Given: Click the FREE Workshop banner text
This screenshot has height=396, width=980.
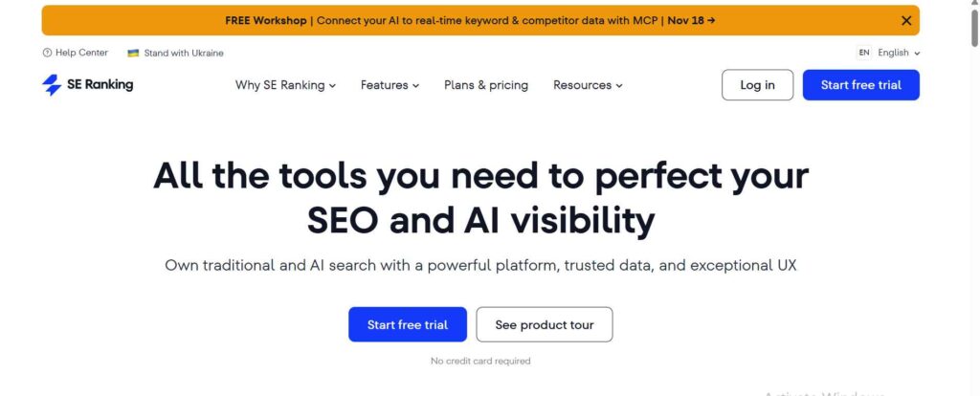Looking at the screenshot, I should (x=267, y=20).
